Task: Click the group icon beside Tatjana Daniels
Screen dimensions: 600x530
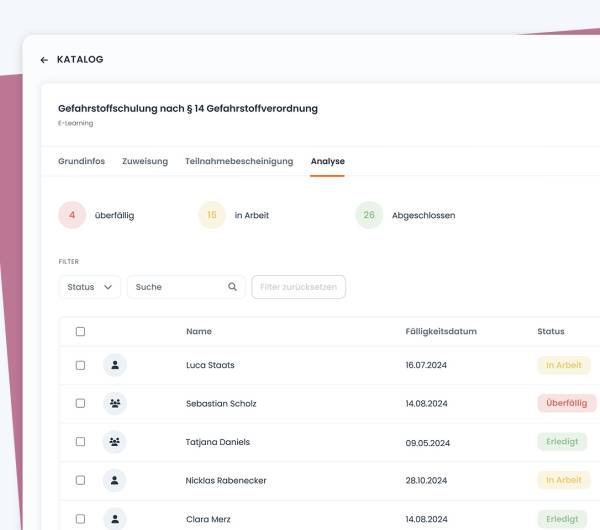Action: point(114,442)
